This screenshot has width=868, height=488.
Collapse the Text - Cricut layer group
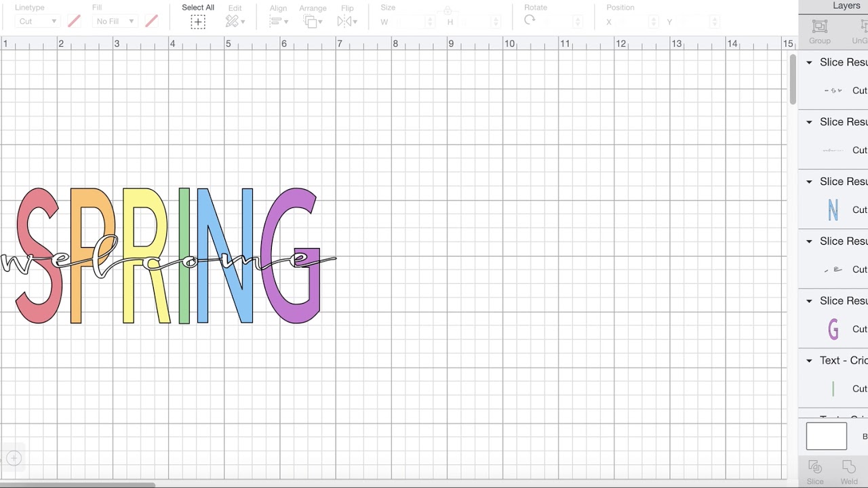click(809, 361)
